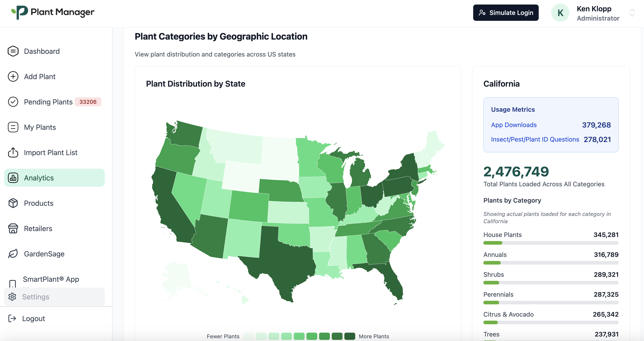Open Pending Plants using the checkmark icon

[x=13, y=102]
